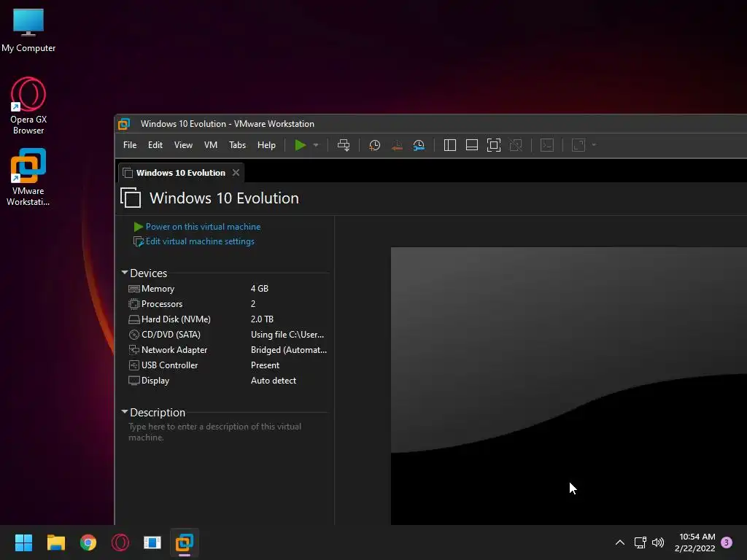
Task: Select the Windows 10 Evolution tab
Action: [181, 173]
